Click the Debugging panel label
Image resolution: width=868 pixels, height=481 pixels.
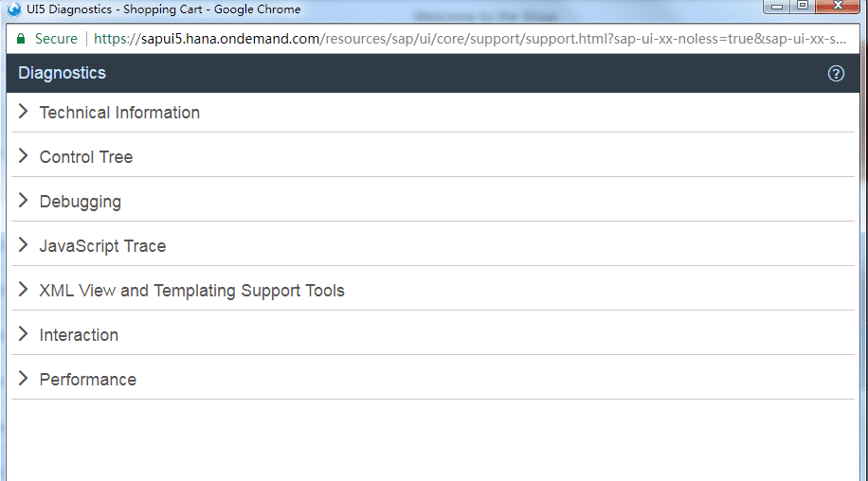tap(81, 202)
